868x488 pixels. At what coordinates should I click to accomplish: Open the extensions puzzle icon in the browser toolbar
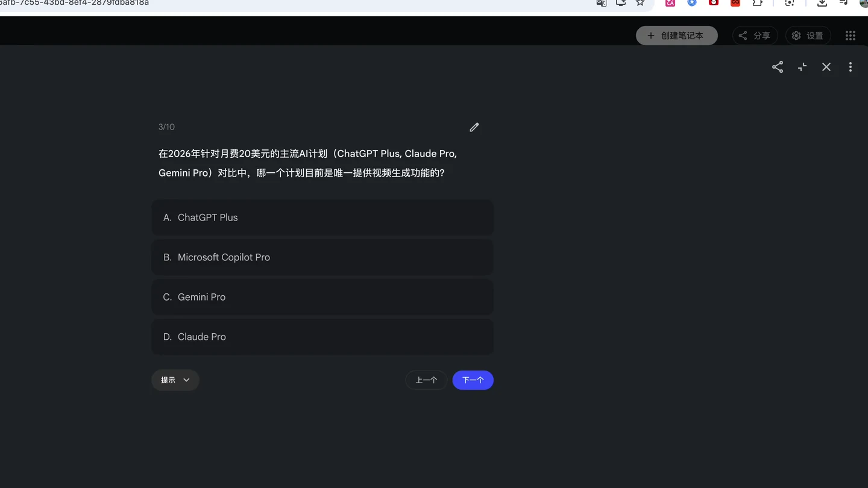758,3
